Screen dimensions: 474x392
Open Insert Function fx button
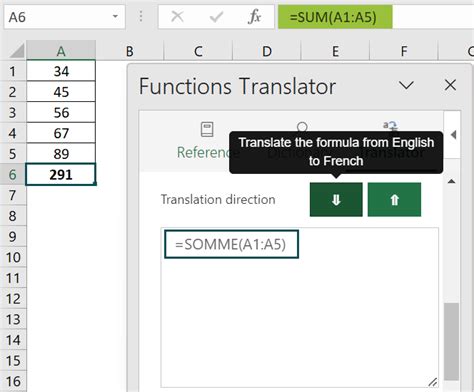[x=254, y=16]
